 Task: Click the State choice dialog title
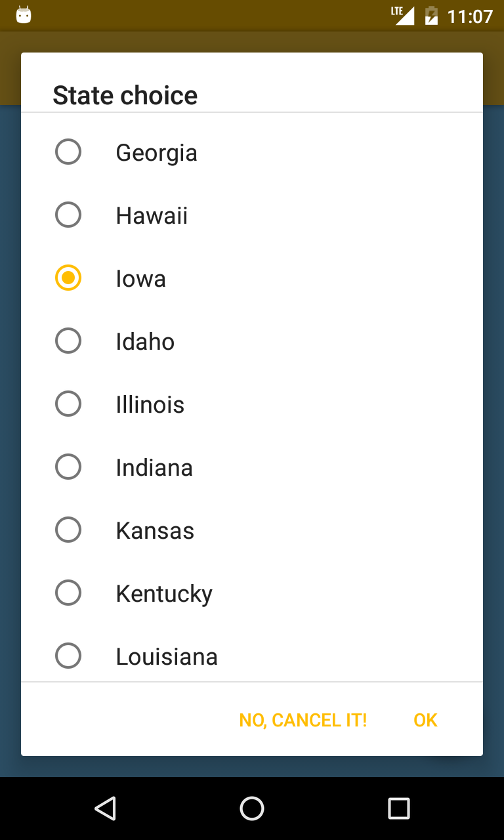click(125, 96)
